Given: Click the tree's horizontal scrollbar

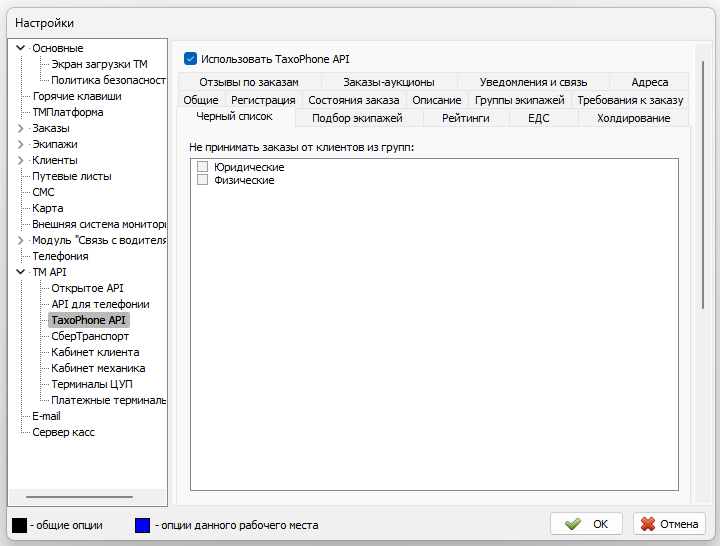Looking at the screenshot, I should tap(79, 497).
